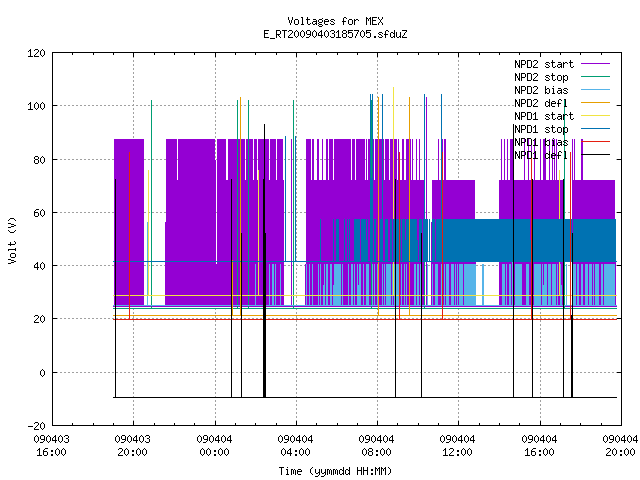Screen dimensions: 640x480
Task: Click the orange NPD2 defl legend line sample
Action: tap(596, 103)
